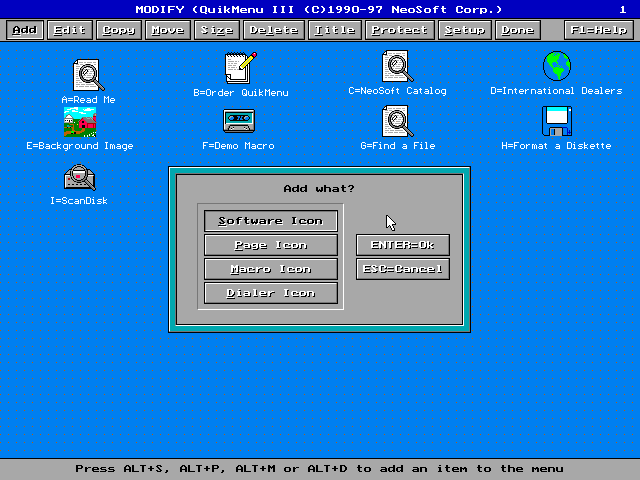
Task: Click the 'C=NeoSoft Catalog' label
Action: coord(398,91)
